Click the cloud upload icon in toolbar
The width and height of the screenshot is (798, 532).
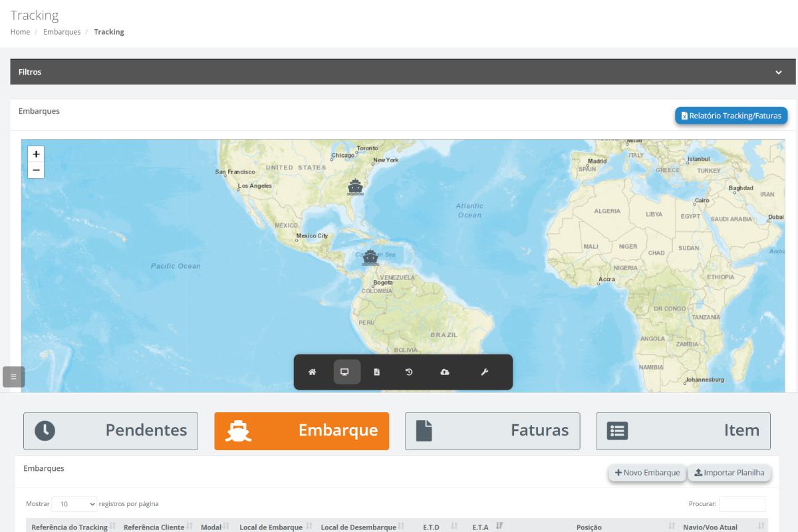pyautogui.click(x=445, y=372)
